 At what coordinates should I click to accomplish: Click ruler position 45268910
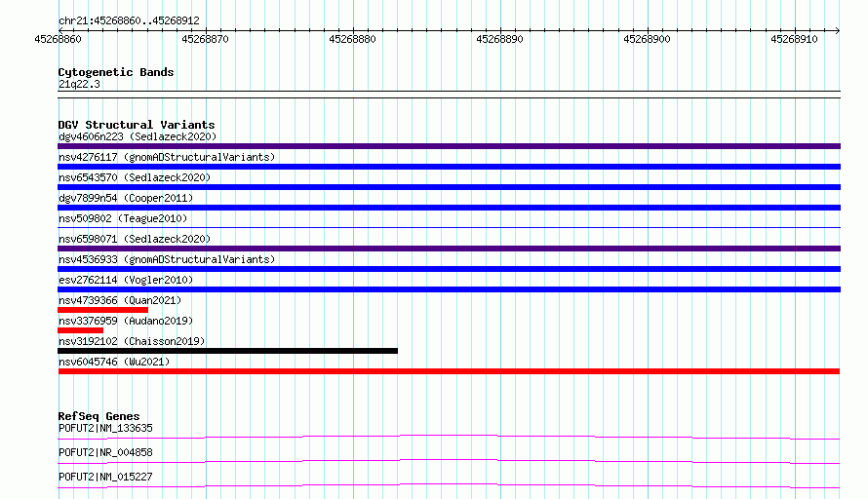click(x=795, y=39)
